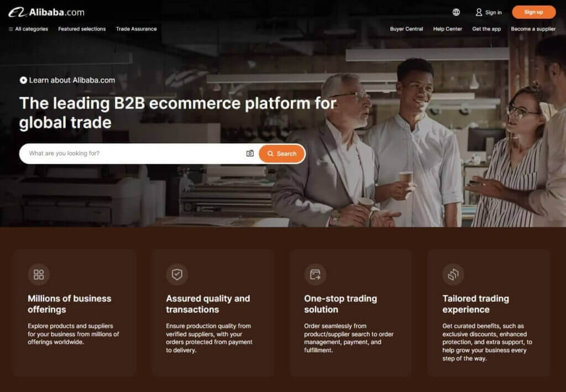Viewport: 566px width, 392px height.
Task: Click the One-stop trading solution card icon
Action: [315, 274]
